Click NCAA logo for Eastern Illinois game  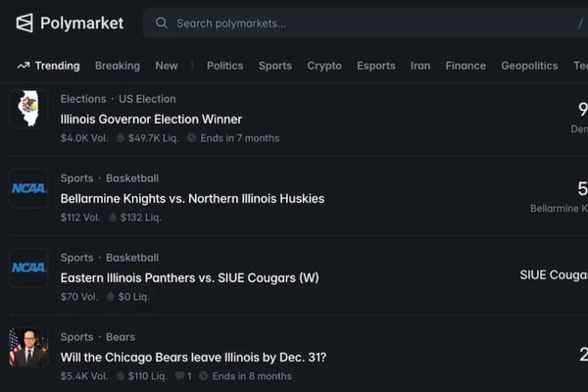28,268
